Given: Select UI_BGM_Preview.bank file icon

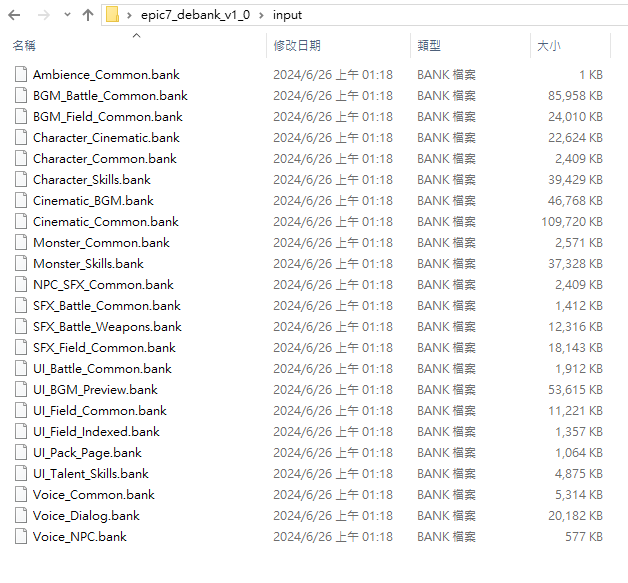Looking at the screenshot, I should [21, 390].
